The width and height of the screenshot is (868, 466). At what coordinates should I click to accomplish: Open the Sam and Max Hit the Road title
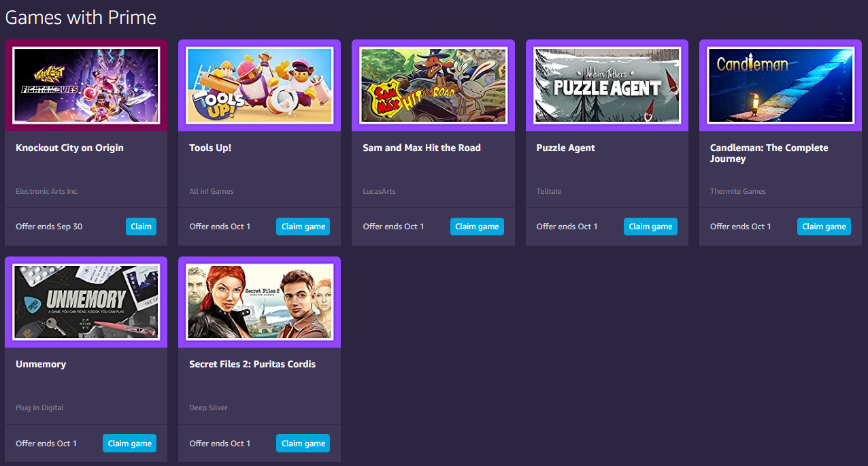pyautogui.click(x=422, y=148)
